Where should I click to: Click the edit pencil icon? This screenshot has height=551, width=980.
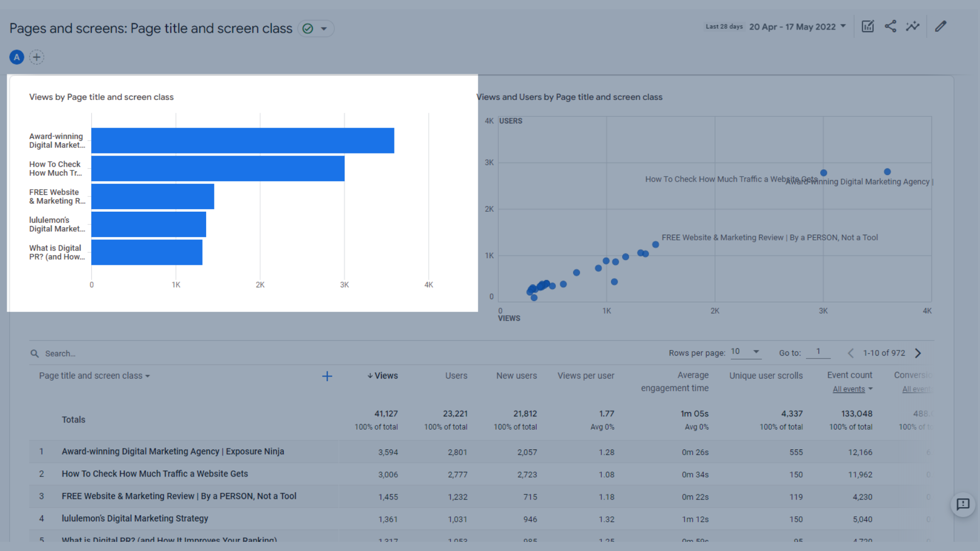click(x=942, y=27)
